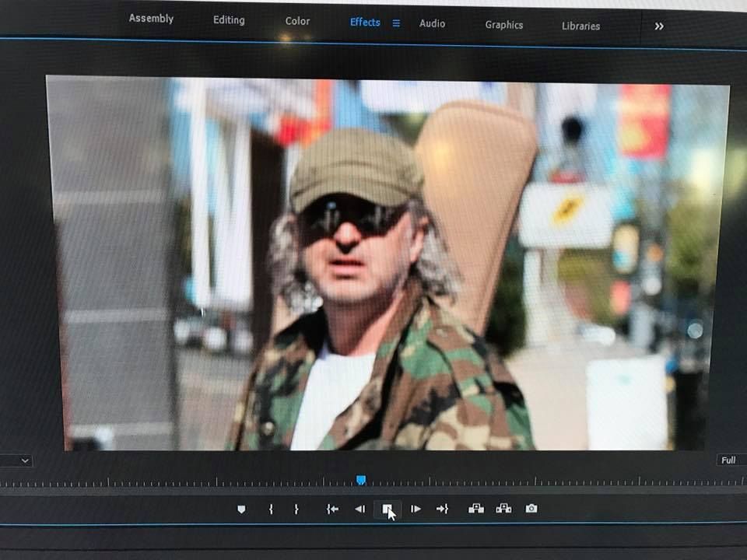Step forward one frame
Viewport: 747px width, 560px height.
[416, 509]
